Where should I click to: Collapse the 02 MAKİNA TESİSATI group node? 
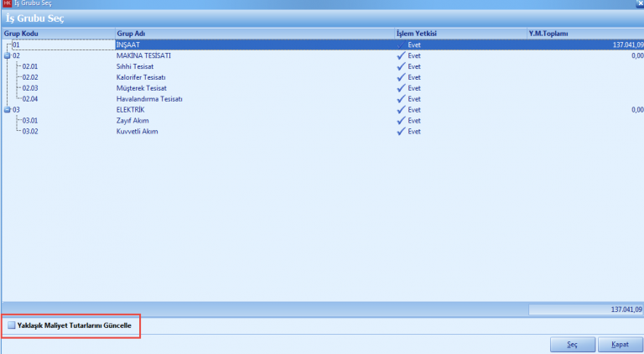pos(8,55)
